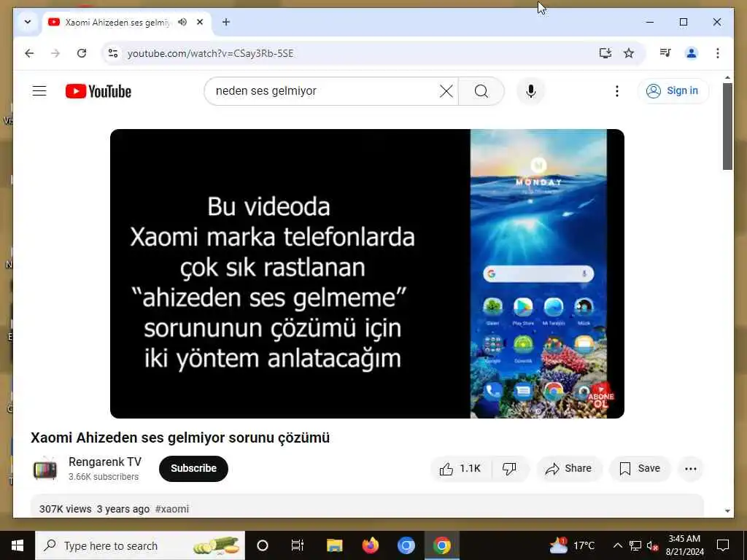The image size is (747, 560).
Task: Subscribe to Rengarenk TV
Action: 193,469
